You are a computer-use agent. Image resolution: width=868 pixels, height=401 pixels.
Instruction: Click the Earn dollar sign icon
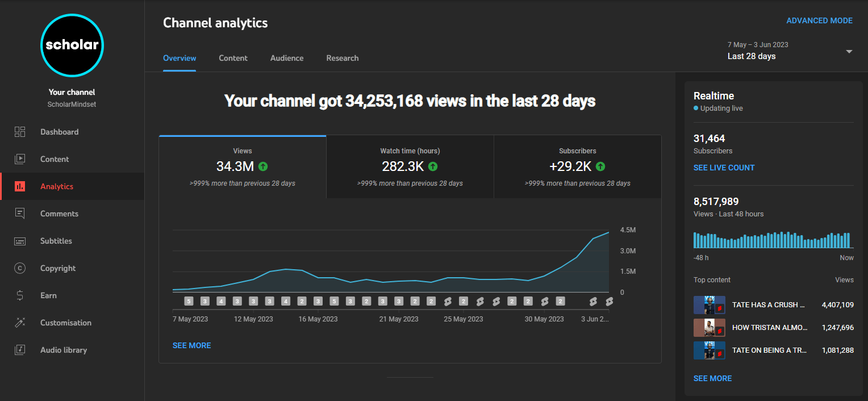tap(20, 295)
